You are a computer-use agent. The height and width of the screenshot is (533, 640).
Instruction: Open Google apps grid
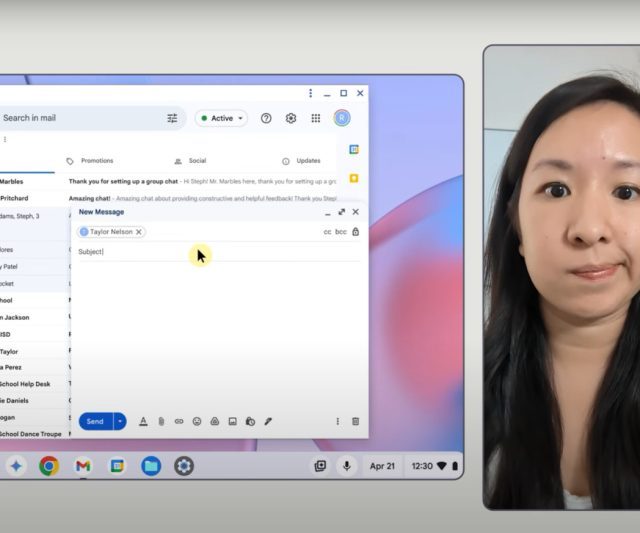316,118
